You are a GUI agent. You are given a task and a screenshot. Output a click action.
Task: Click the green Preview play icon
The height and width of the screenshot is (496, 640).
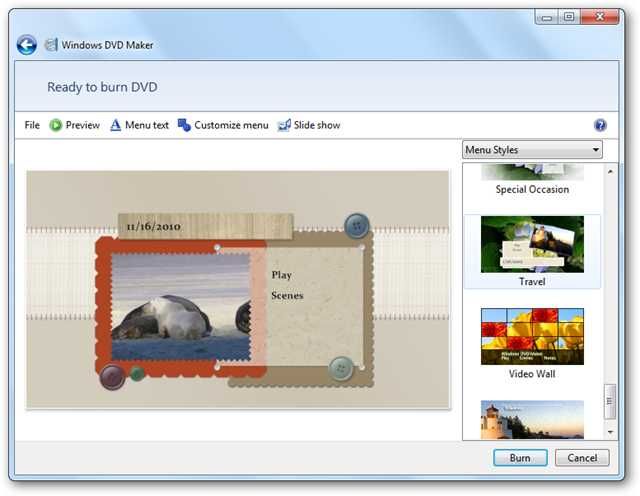click(56, 125)
